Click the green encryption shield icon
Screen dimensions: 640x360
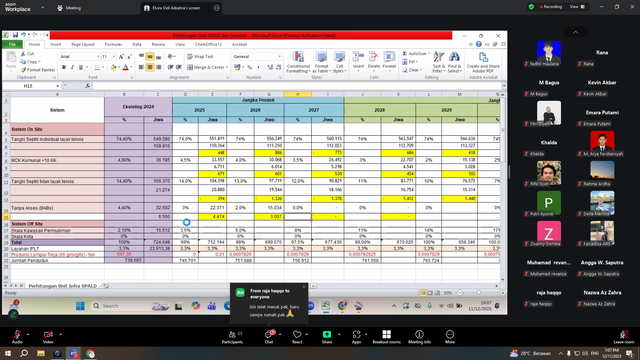coord(531,7)
